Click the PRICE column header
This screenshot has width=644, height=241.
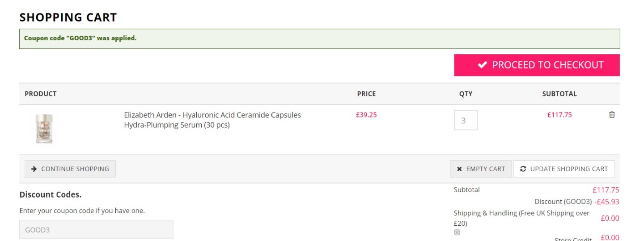coord(366,94)
